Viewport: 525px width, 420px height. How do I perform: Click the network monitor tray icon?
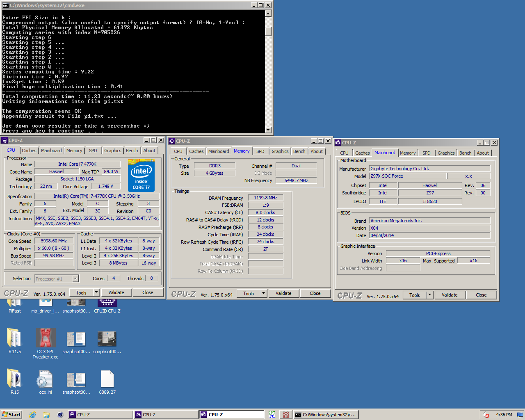coord(519,415)
